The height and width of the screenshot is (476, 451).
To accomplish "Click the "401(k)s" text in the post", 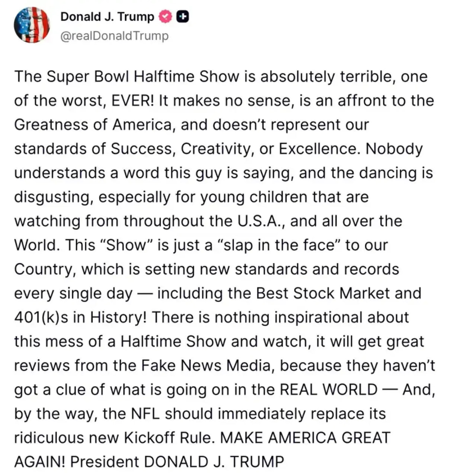I will tap(41, 318).
